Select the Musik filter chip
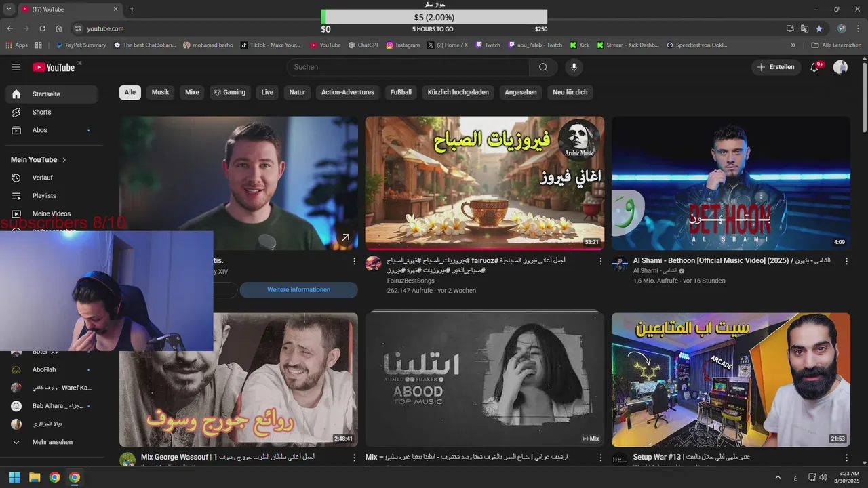The image size is (868, 488). click(x=161, y=92)
